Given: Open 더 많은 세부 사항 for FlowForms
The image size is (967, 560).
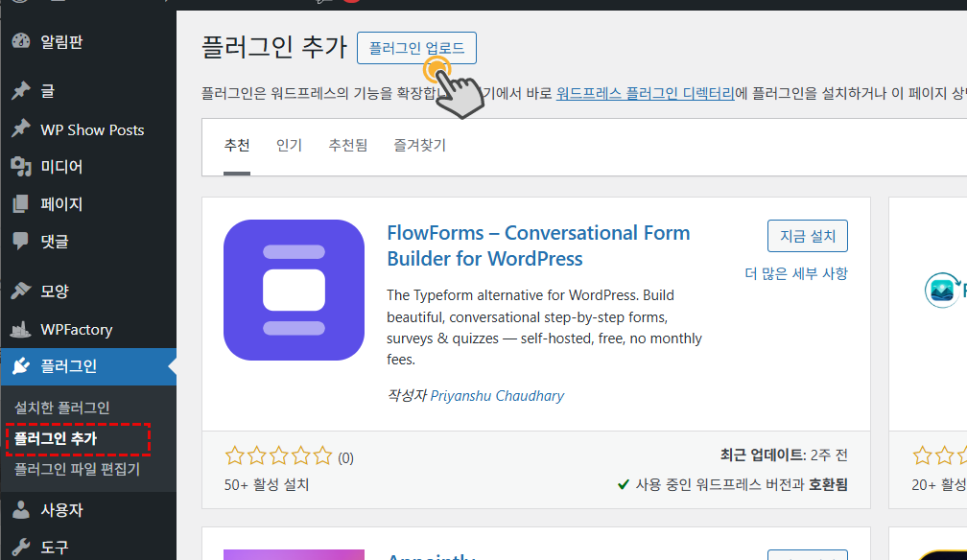Looking at the screenshot, I should pos(796,273).
